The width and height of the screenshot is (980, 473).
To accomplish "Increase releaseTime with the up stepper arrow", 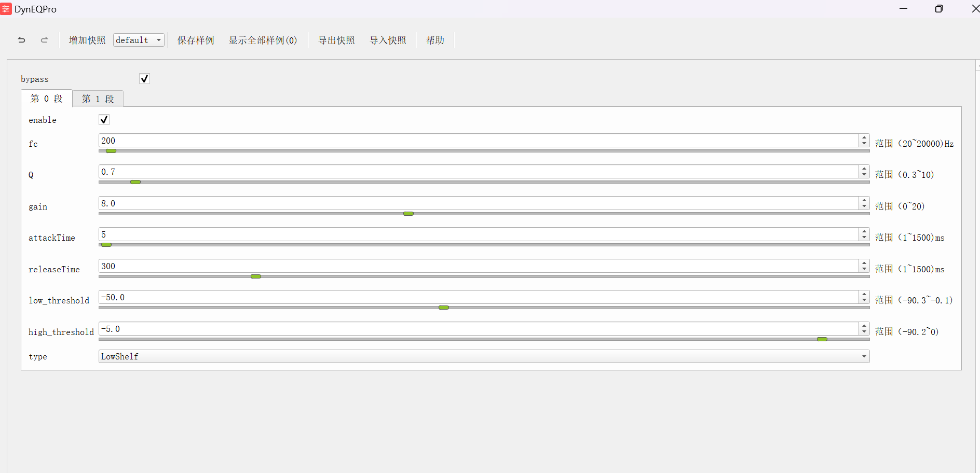I will pyautogui.click(x=864, y=263).
